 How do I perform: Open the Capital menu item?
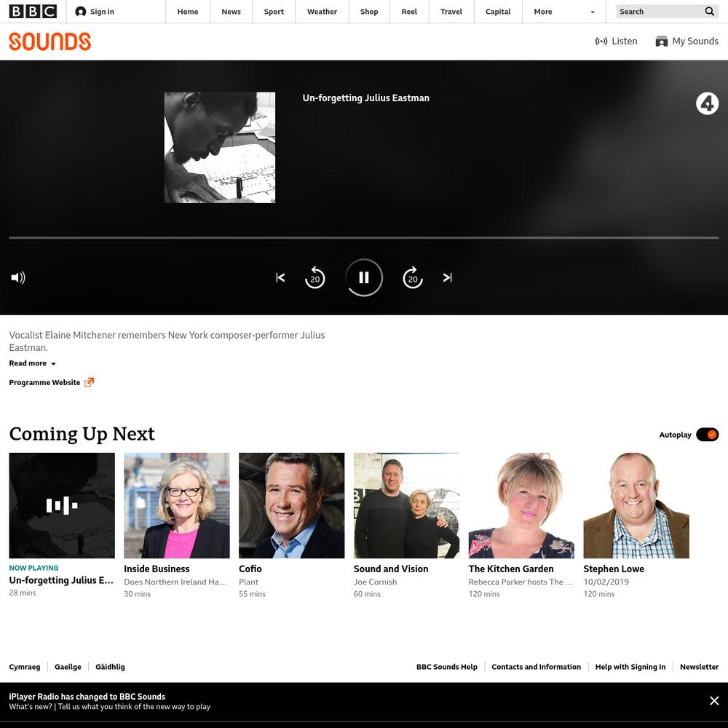pyautogui.click(x=498, y=12)
